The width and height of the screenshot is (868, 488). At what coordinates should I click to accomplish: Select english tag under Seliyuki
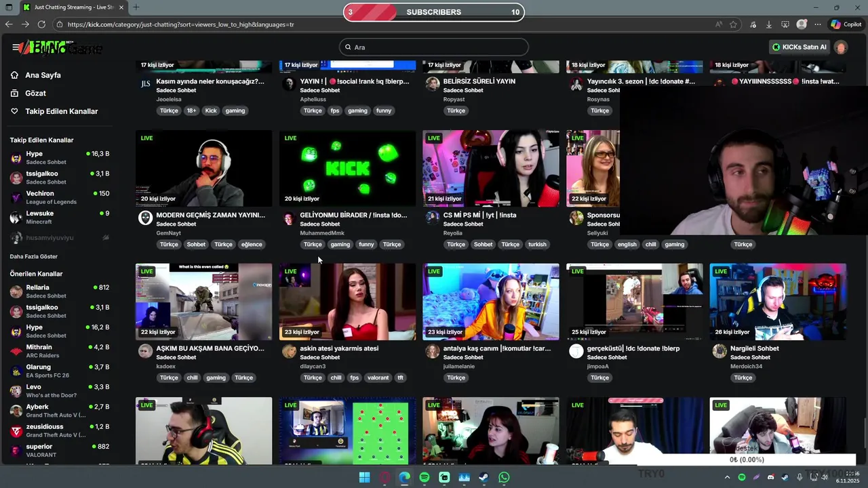(627, 245)
